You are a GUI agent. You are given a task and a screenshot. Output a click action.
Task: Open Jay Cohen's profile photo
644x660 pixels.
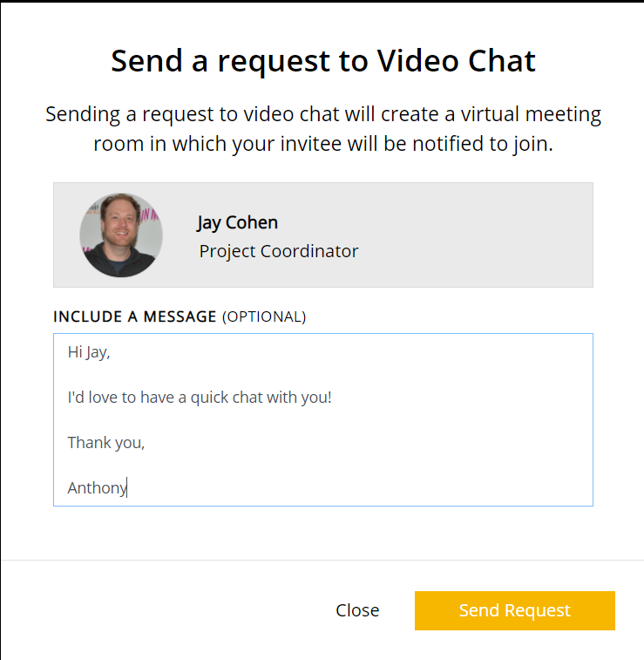pyautogui.click(x=121, y=235)
